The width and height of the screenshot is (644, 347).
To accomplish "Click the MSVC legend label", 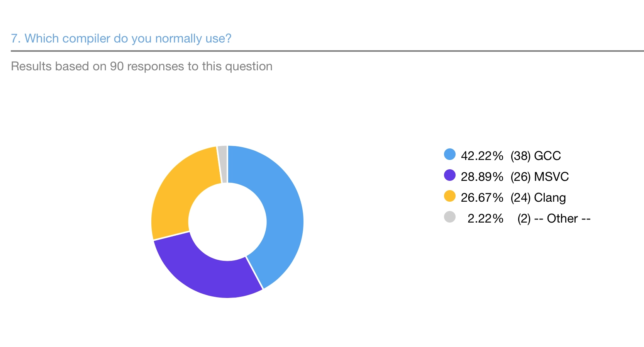I will [551, 177].
